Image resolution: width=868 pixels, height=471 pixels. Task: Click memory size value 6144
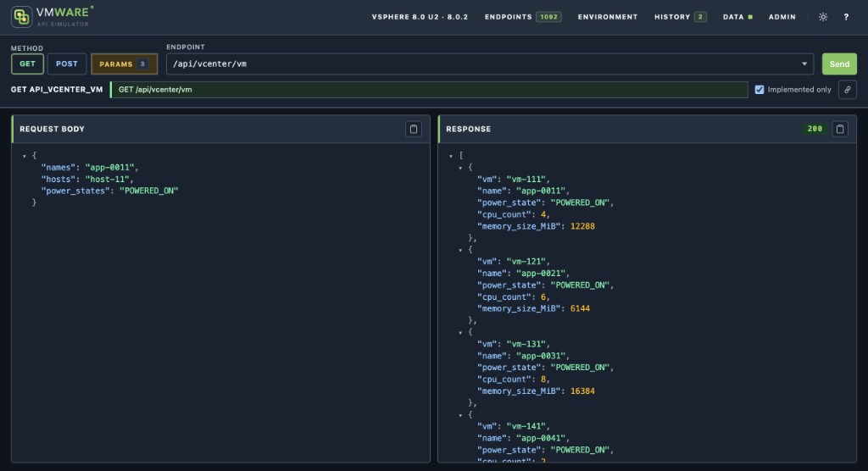tap(580, 309)
